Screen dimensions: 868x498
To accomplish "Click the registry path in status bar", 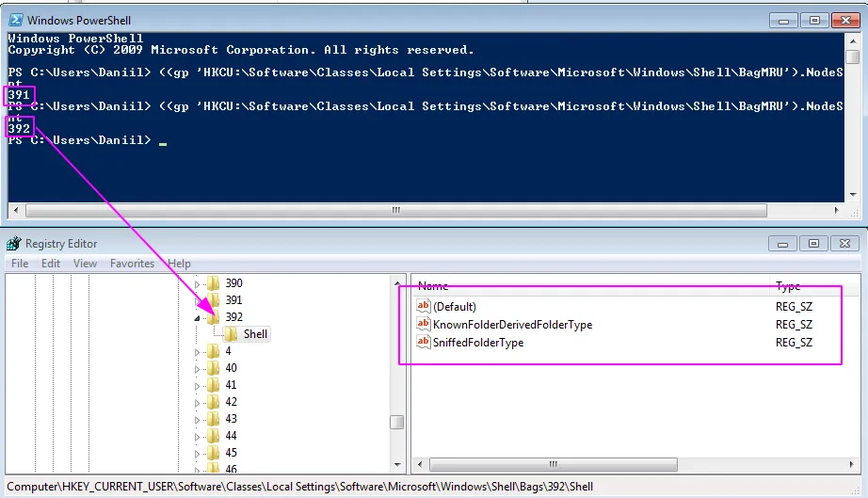I will tap(299, 487).
